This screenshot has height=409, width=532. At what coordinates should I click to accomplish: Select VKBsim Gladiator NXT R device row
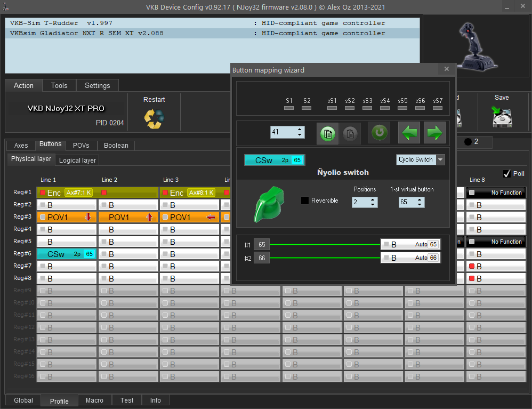pyautogui.click(x=212, y=33)
